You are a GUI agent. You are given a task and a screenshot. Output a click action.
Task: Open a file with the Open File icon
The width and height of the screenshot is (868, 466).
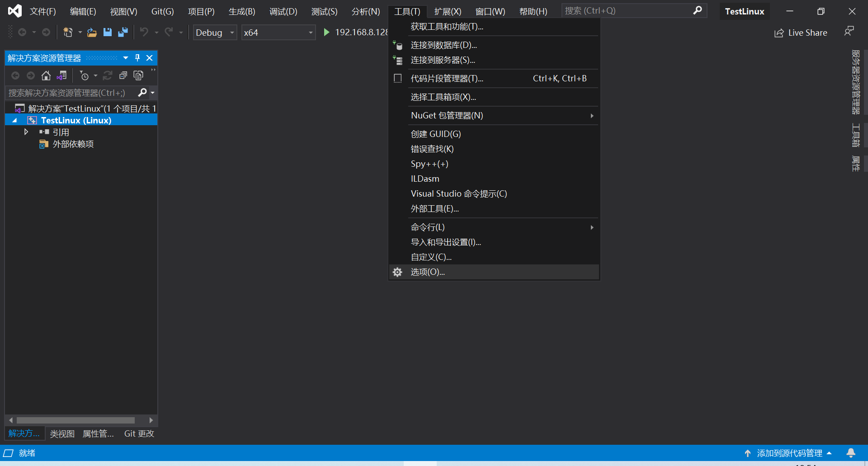coord(92,32)
